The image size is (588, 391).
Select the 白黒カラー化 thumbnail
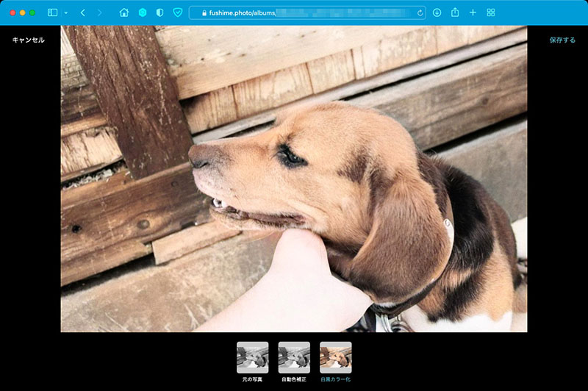(336, 358)
